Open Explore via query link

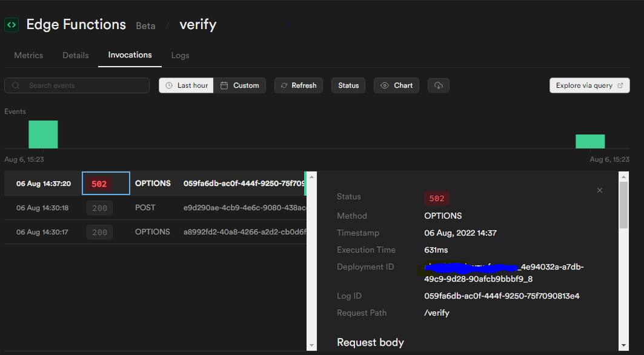589,85
